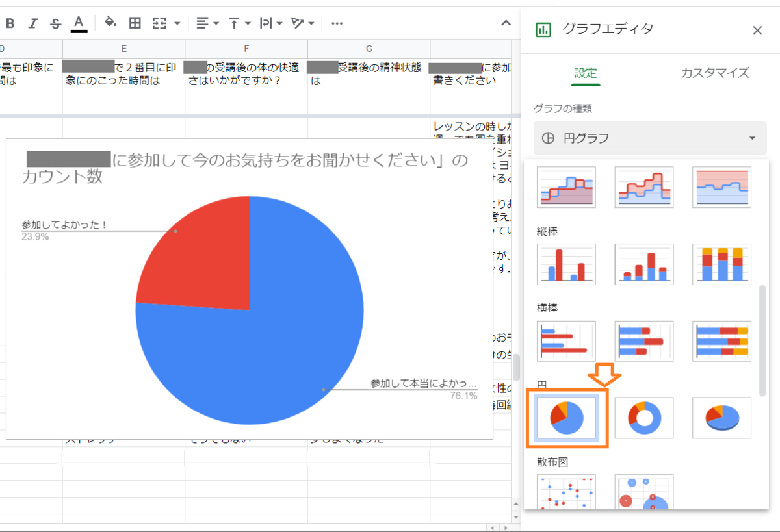This screenshot has height=532, width=780.
Task: Choose the doughnut chart type
Action: pos(644,418)
